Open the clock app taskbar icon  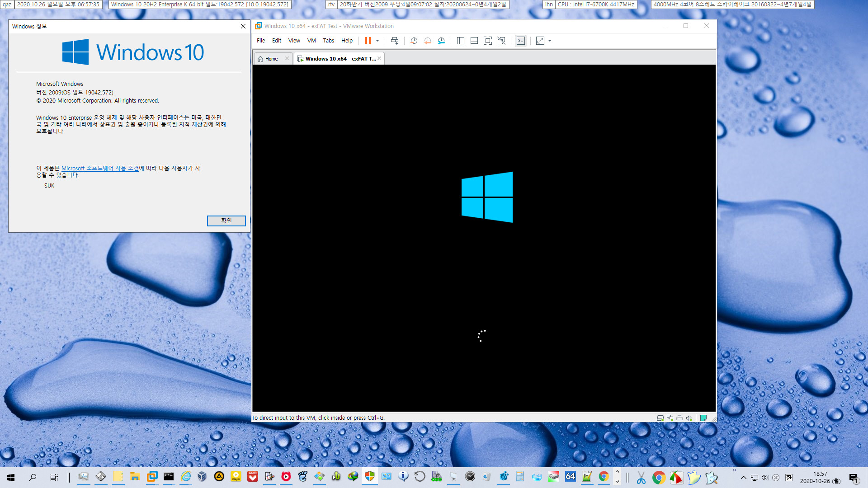[470, 476]
